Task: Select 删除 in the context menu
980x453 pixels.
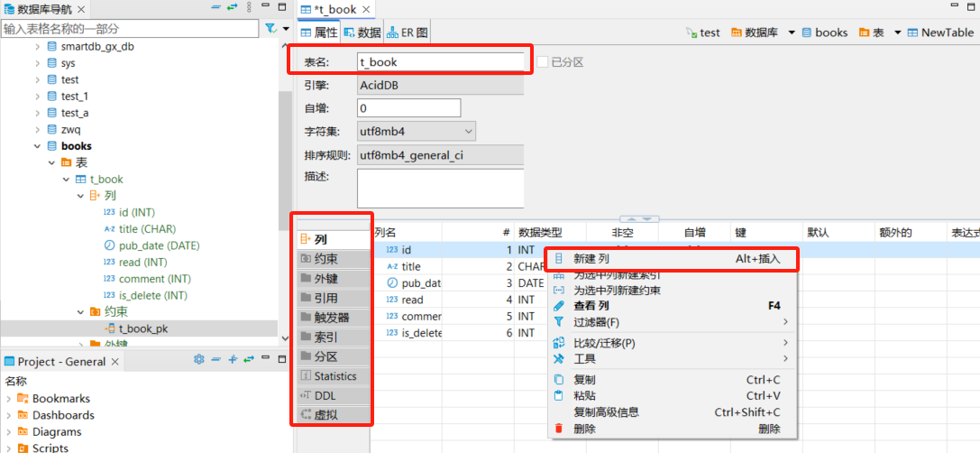Action: (584, 429)
